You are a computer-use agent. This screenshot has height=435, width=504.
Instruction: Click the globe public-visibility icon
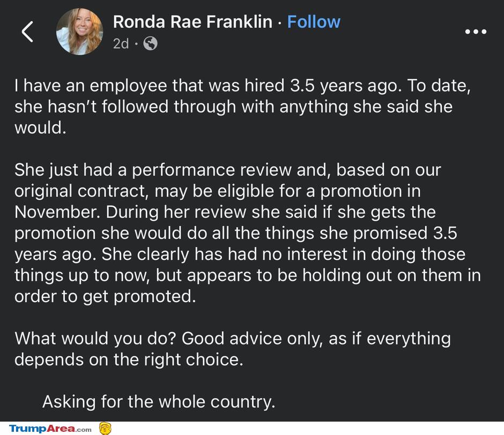tap(150, 43)
